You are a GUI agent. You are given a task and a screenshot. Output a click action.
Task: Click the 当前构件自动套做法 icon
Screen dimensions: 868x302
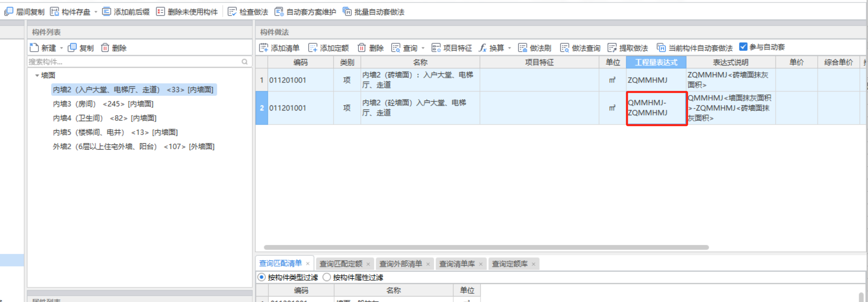pos(661,48)
